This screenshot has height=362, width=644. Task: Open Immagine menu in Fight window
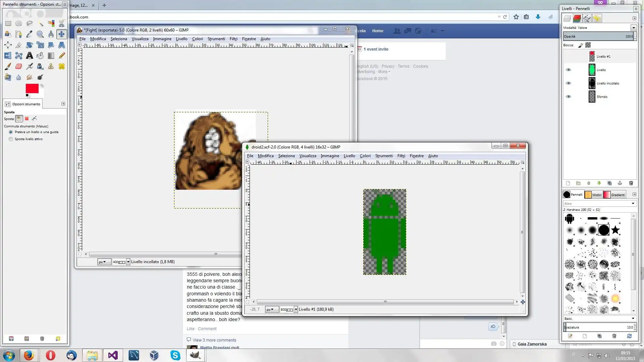[x=162, y=39]
